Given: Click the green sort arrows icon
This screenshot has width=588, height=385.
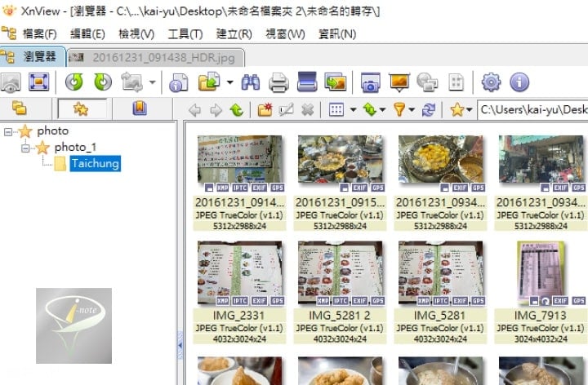Looking at the screenshot, I should [369, 110].
